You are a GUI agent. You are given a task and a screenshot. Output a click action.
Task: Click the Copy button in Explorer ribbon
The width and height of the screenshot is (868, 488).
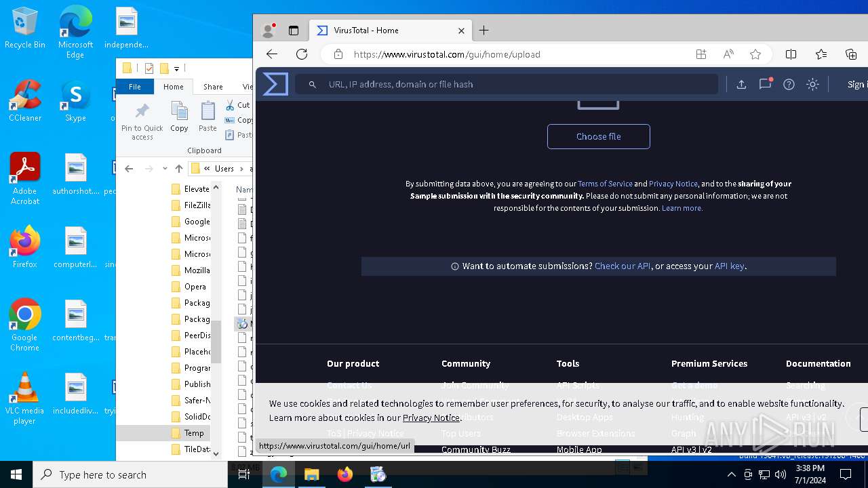click(179, 117)
